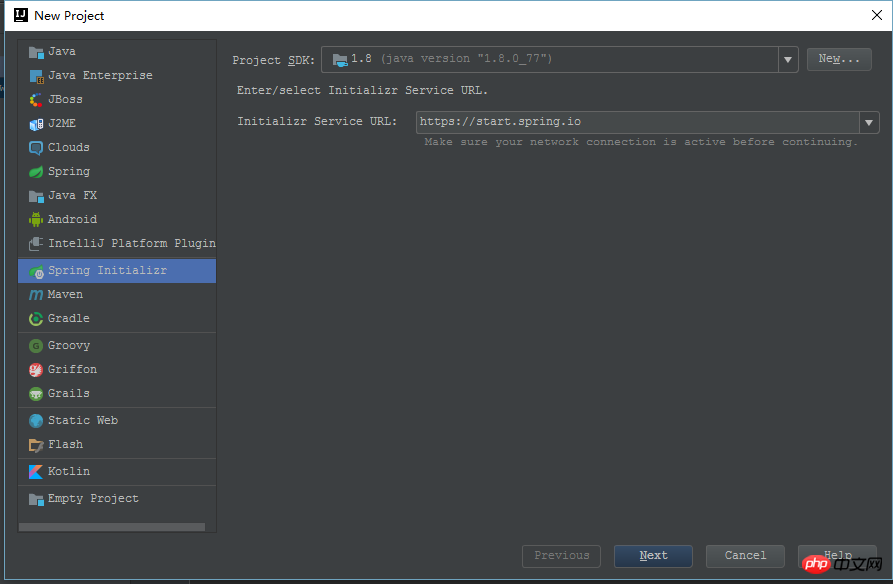Choose the Maven project type label

pyautogui.click(x=65, y=295)
